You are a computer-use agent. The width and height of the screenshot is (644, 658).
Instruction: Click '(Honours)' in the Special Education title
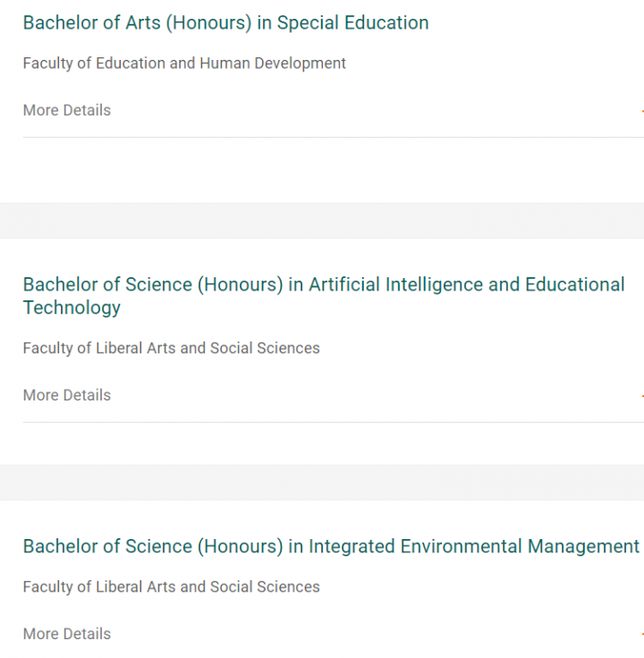(x=208, y=23)
